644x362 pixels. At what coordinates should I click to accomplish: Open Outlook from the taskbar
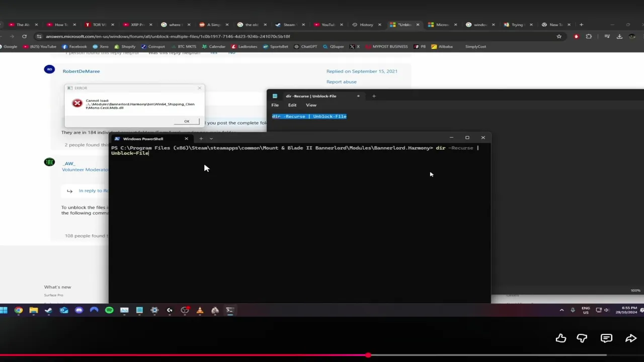click(64, 310)
